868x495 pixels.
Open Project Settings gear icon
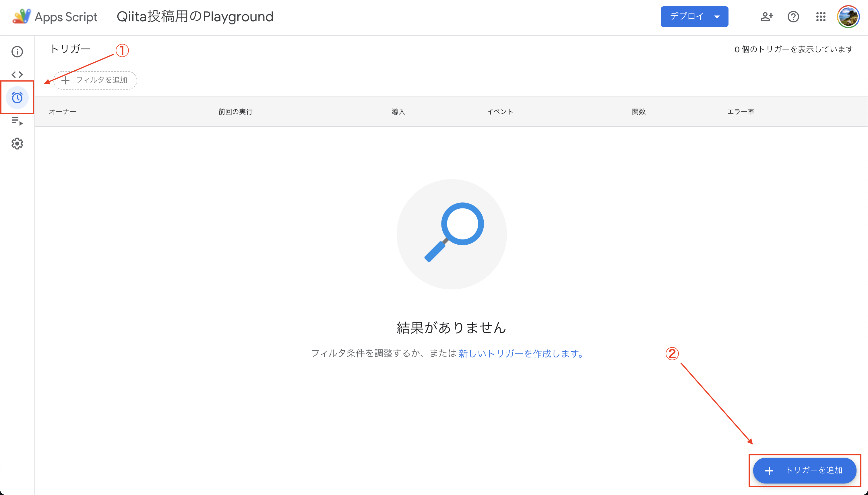(17, 144)
